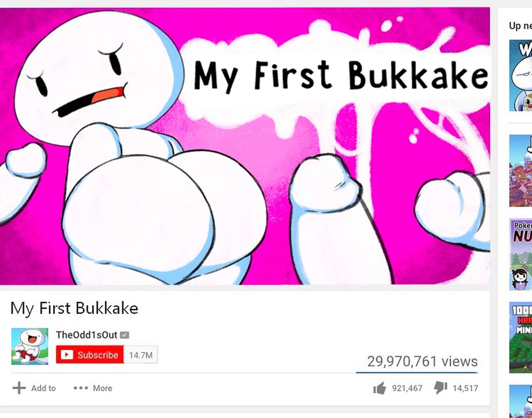The width and height of the screenshot is (532, 418).
Task: Select the video title below the player
Action: tap(74, 308)
